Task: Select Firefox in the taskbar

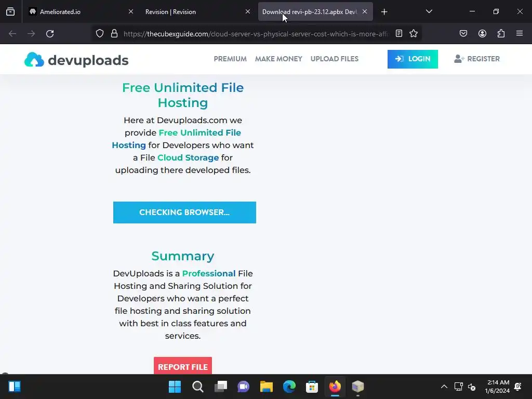Action: click(335, 387)
